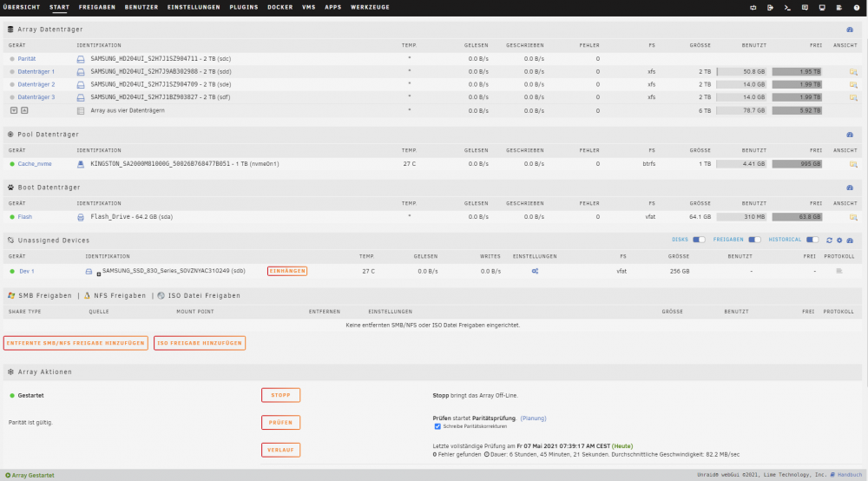The width and height of the screenshot is (868, 481).
Task: Open the DOCKER menu
Action: pos(280,7)
